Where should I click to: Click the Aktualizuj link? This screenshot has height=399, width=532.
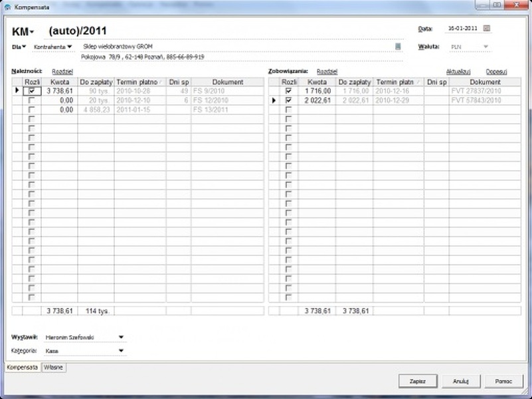click(x=458, y=71)
